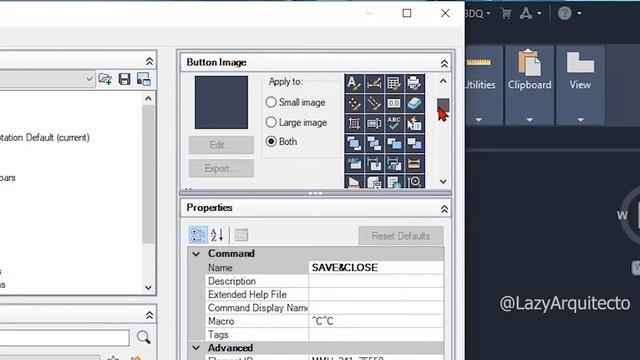Image resolution: width=640 pixels, height=360 pixels.
Task: Collapse the customizations panel at top left
Action: pos(149,61)
